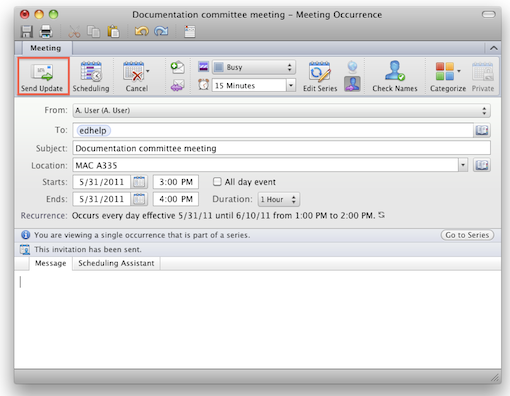Click the 4:00 PM end time field
This screenshot has width=510, height=396.
176,199
